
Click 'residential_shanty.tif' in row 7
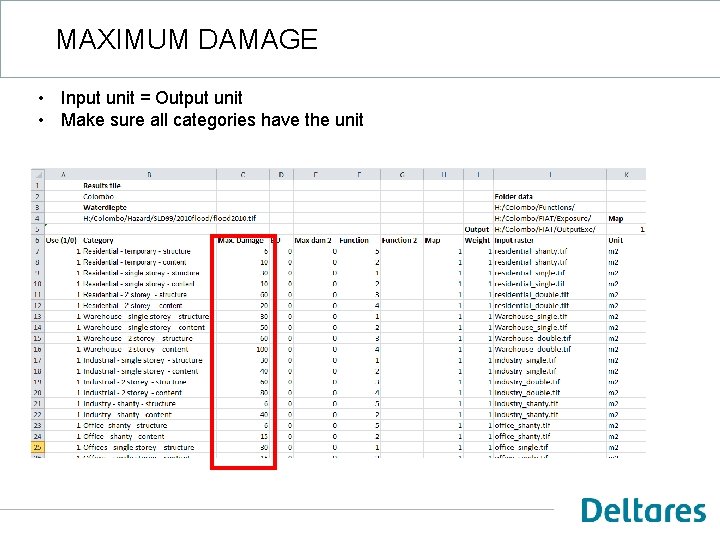(531, 251)
